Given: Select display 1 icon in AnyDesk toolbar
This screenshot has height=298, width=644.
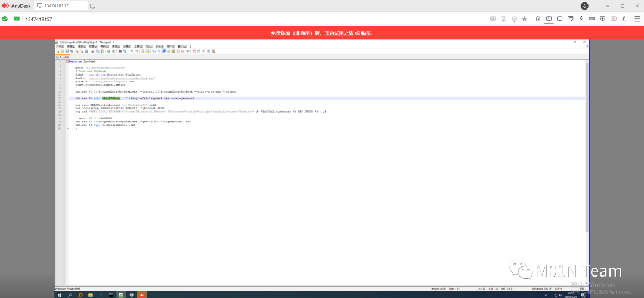Looking at the screenshot, I should click(x=549, y=19).
